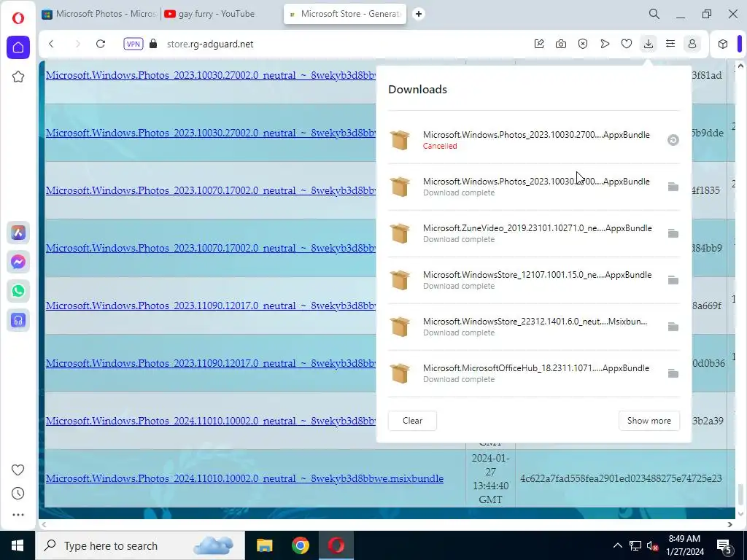This screenshot has height=560, width=747.
Task: Open File Explorer from taskbar
Action: pyautogui.click(x=264, y=545)
